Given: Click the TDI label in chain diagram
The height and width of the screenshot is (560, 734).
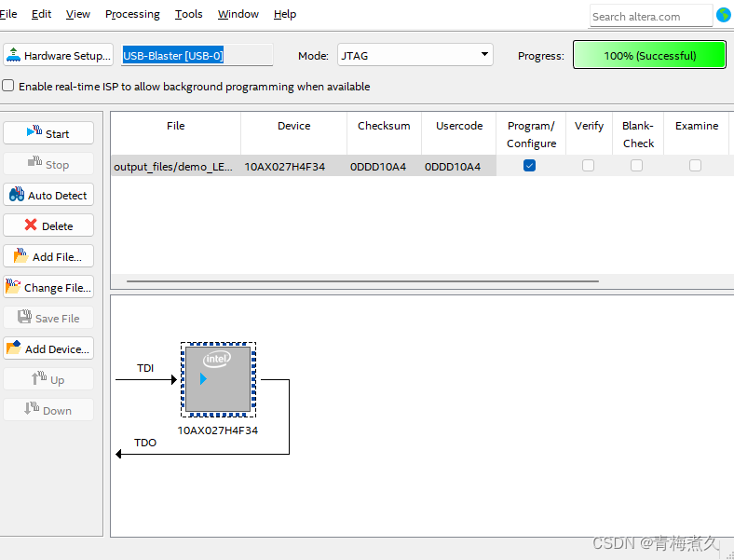Looking at the screenshot, I should (145, 368).
